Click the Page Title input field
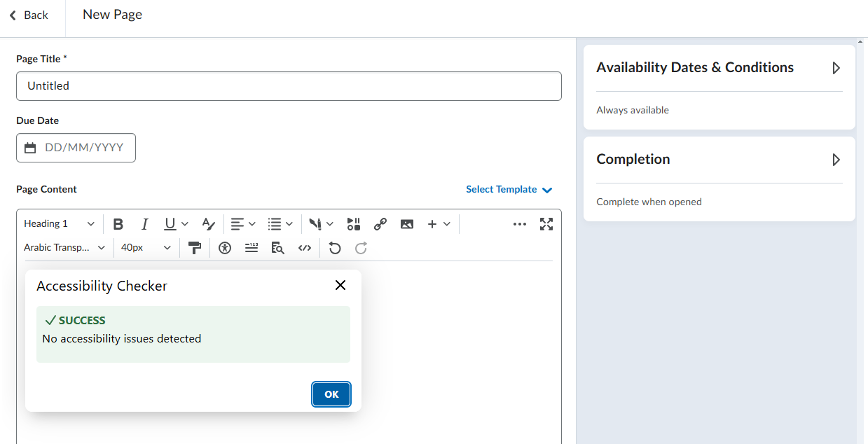This screenshot has height=444, width=868. click(289, 86)
